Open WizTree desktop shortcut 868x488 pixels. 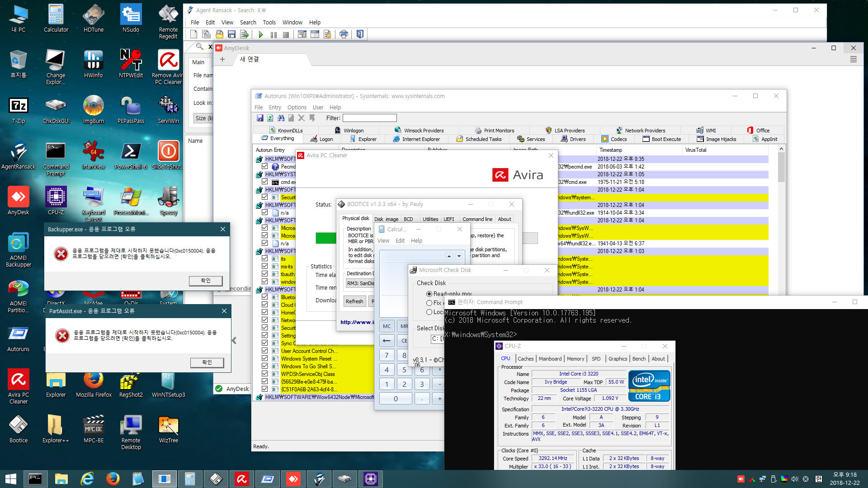click(x=168, y=429)
